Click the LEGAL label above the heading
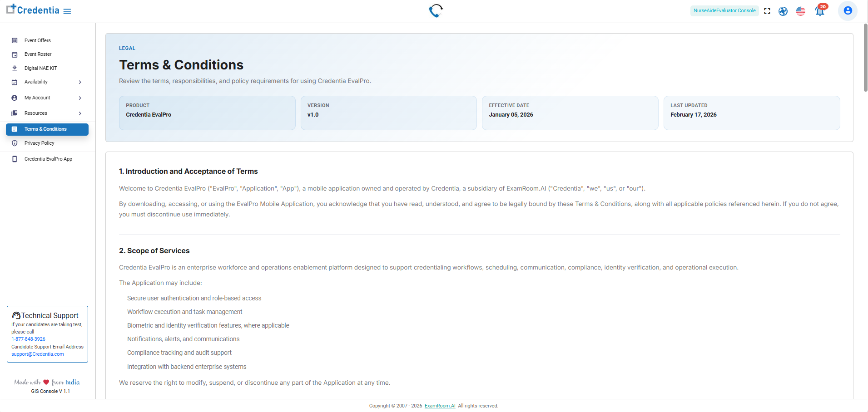This screenshot has width=868, height=412. point(127,48)
